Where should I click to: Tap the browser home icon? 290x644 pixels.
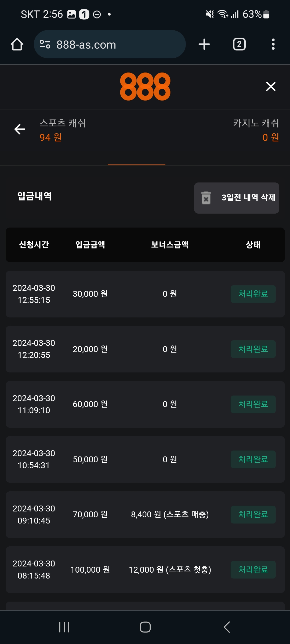click(17, 44)
